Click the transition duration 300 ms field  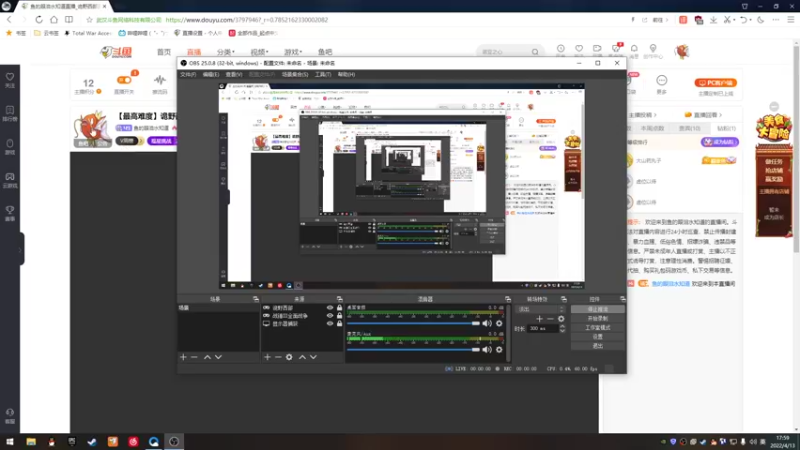pyautogui.click(x=543, y=329)
